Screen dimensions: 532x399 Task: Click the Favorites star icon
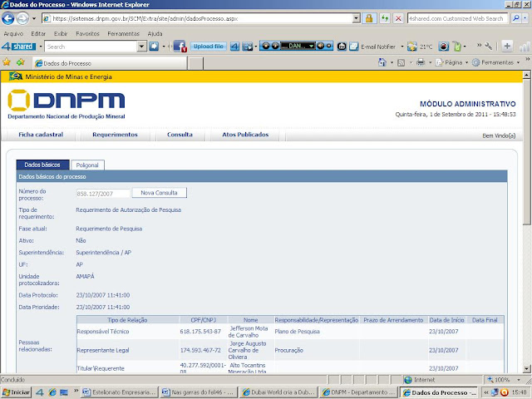click(7, 62)
